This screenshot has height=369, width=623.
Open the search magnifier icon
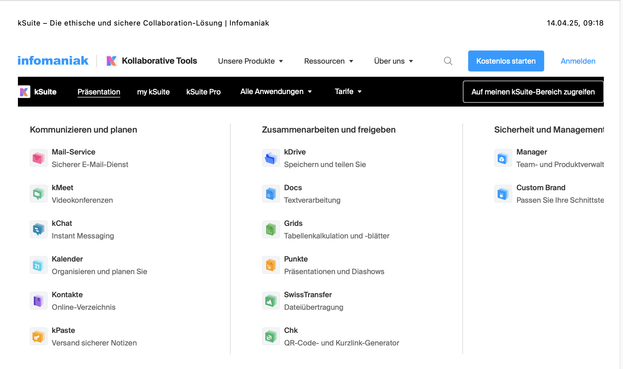tap(448, 61)
